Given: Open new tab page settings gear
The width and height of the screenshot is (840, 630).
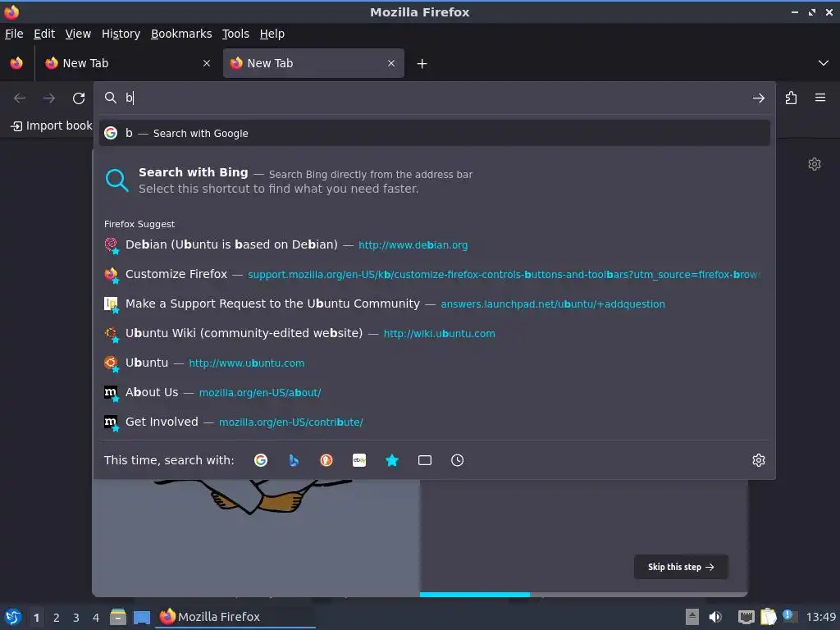Looking at the screenshot, I should click(x=815, y=164).
